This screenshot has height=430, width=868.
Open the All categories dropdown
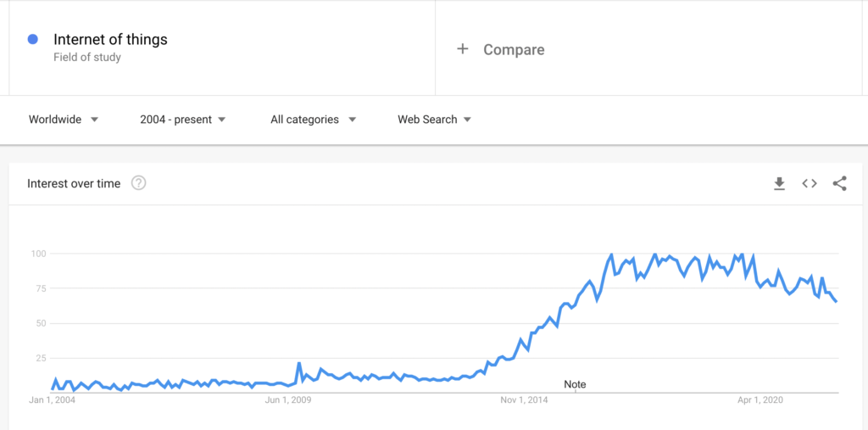[313, 120]
